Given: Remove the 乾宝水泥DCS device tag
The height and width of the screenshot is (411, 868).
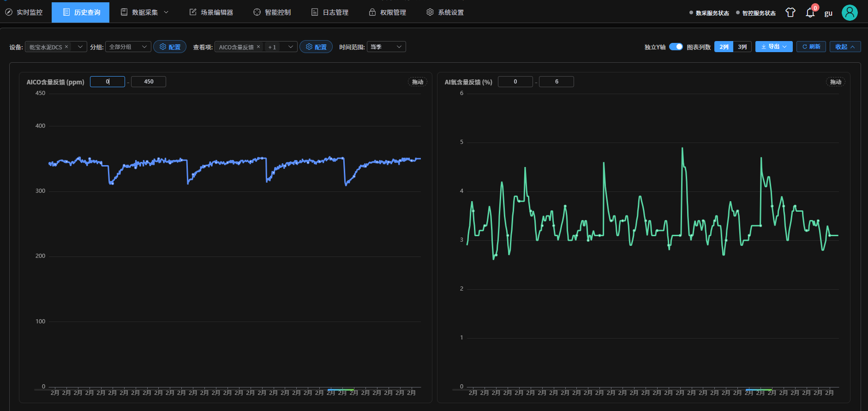Looking at the screenshot, I should [66, 47].
